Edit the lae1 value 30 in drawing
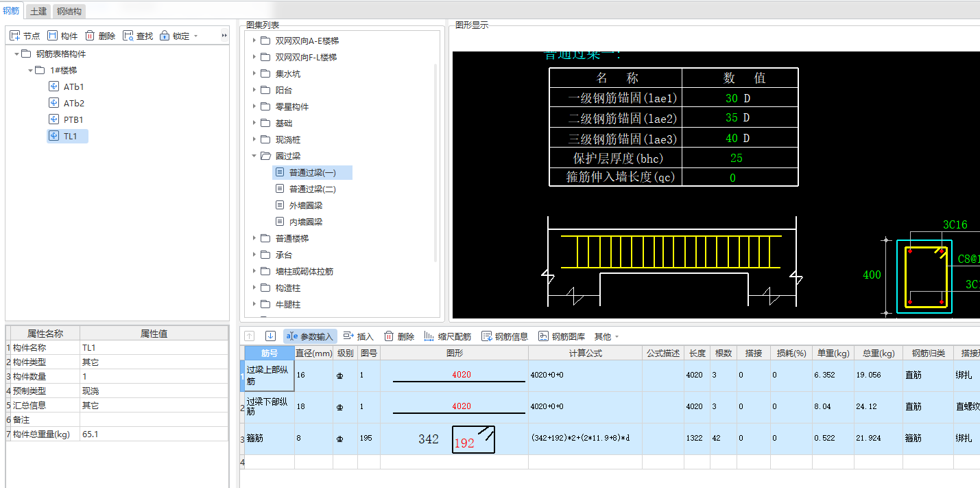Screen dimensions: 980x488 pos(732,98)
